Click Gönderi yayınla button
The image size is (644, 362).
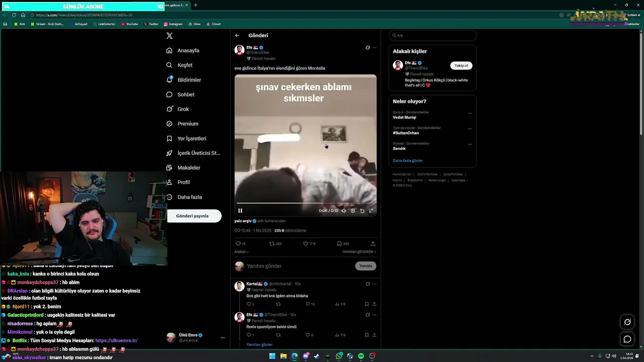tap(194, 216)
